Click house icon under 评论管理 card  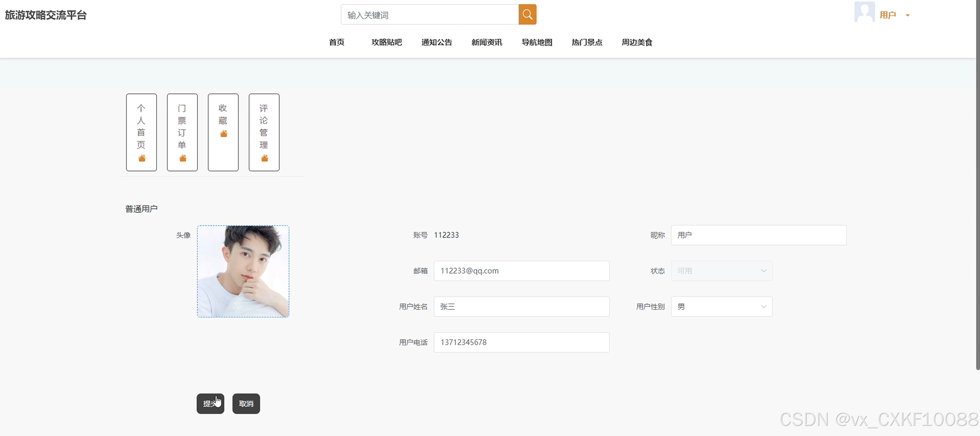(264, 158)
